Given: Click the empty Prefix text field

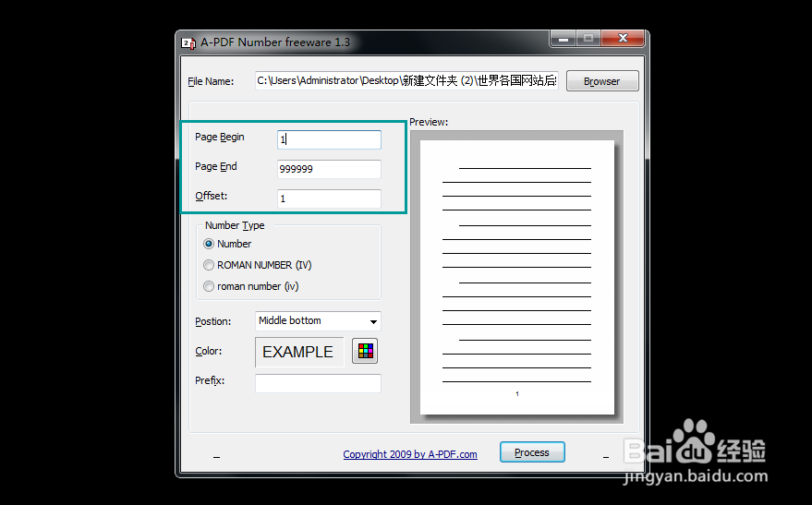Looking at the screenshot, I should (x=318, y=383).
